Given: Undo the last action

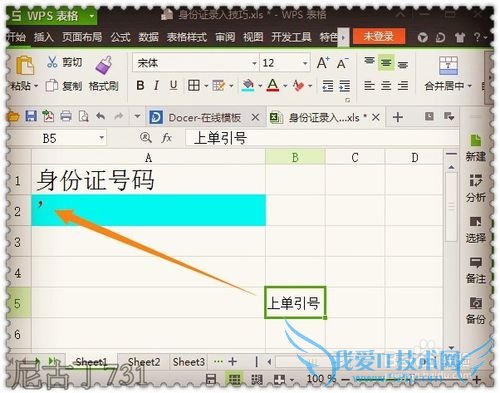Looking at the screenshot, I should [101, 116].
